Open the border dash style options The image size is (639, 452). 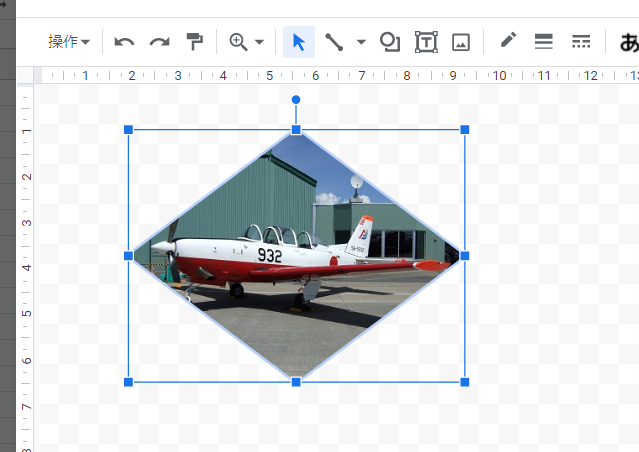581,42
